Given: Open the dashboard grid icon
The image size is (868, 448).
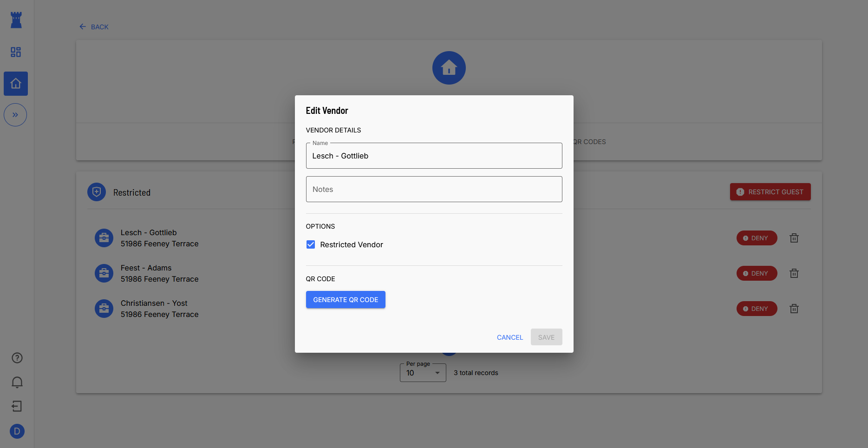Looking at the screenshot, I should pyautogui.click(x=16, y=52).
